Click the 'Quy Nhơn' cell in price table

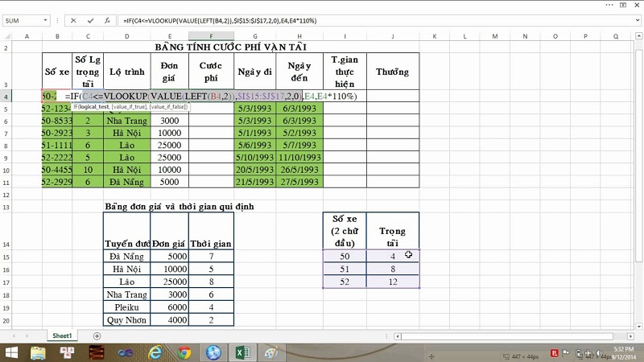(x=127, y=320)
